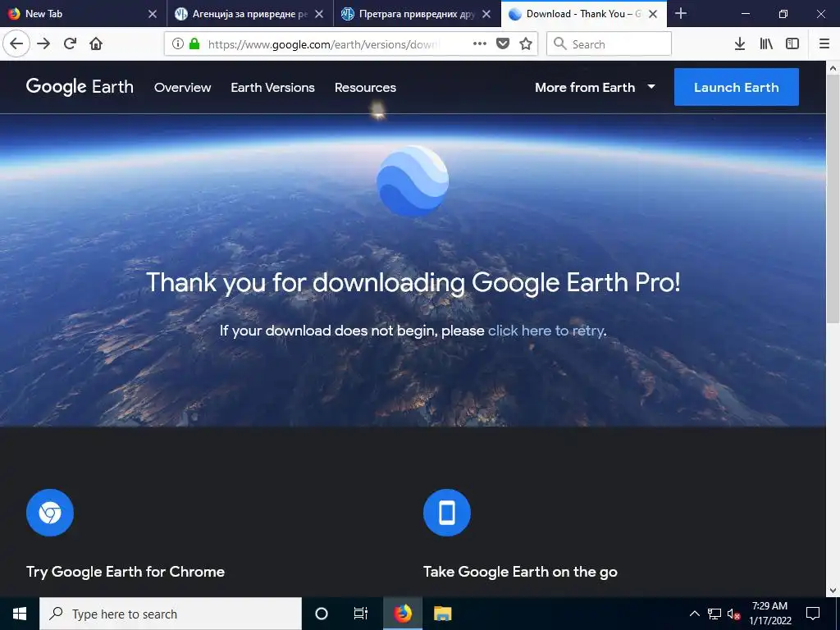Focus the Firefox Search box
This screenshot has width=840, height=630.
609,44
